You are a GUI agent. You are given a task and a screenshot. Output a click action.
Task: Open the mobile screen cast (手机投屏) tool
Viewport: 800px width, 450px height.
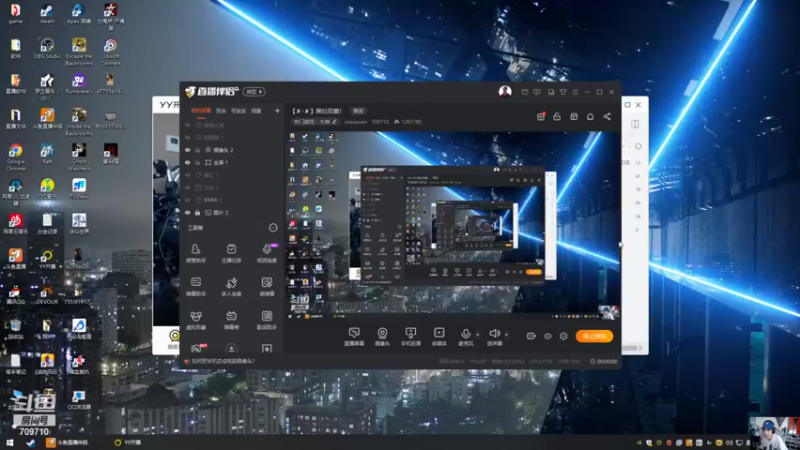click(x=411, y=337)
